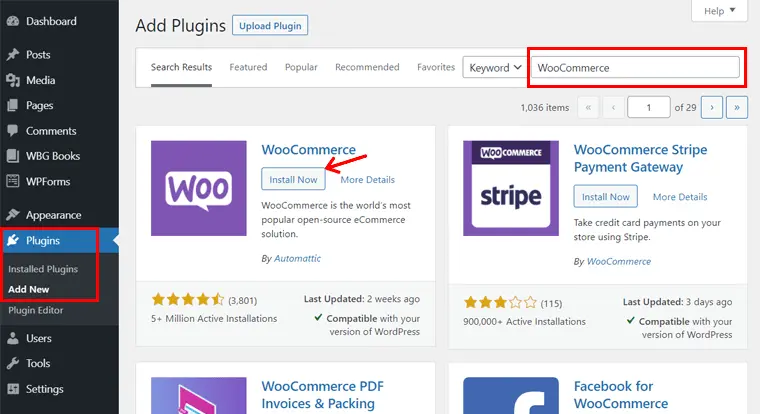Switch to the Recommended tab
The image size is (760, 414).
point(367,67)
